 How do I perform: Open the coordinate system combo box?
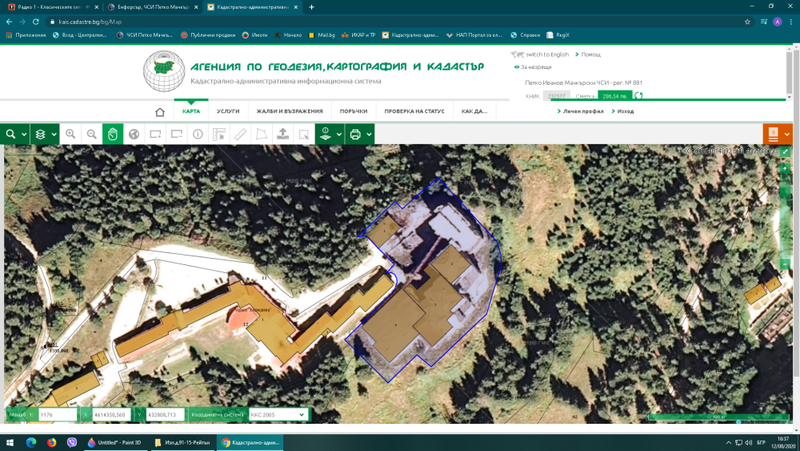[x=277, y=414]
